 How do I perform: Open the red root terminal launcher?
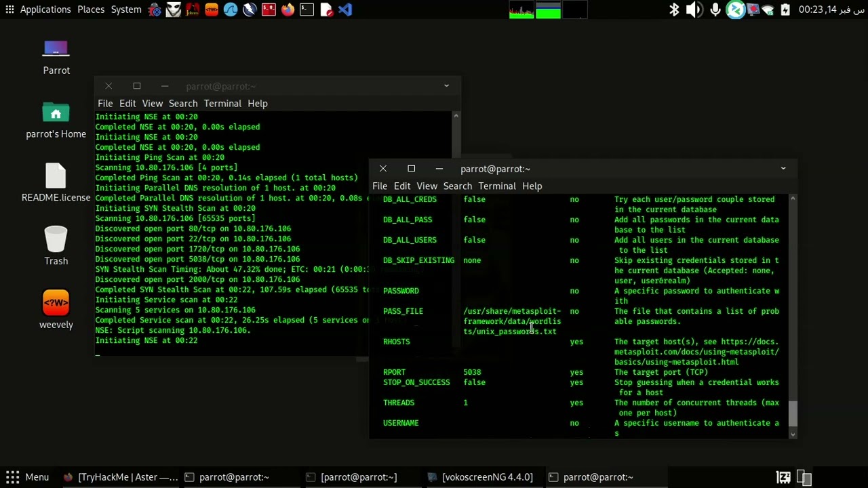click(269, 9)
